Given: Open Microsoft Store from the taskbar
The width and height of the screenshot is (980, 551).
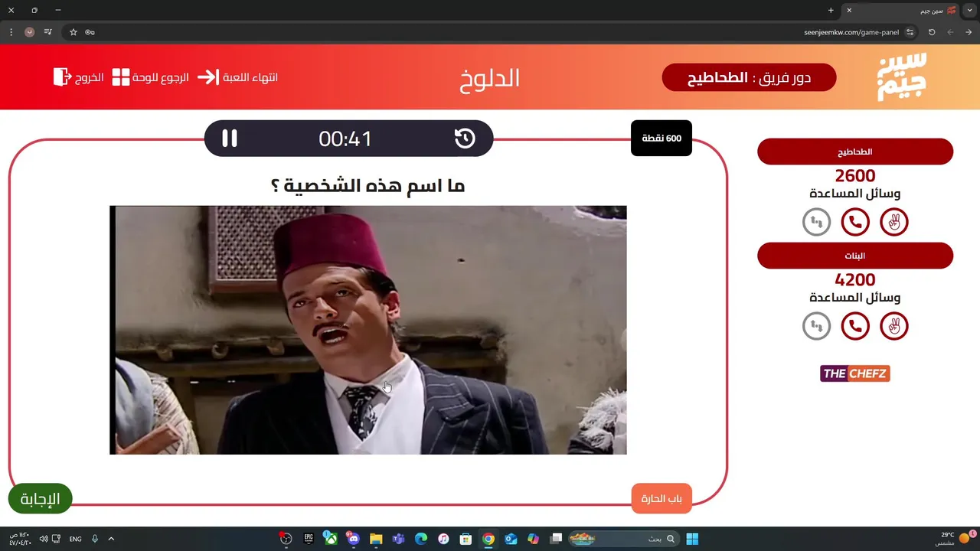Looking at the screenshot, I should (x=465, y=539).
